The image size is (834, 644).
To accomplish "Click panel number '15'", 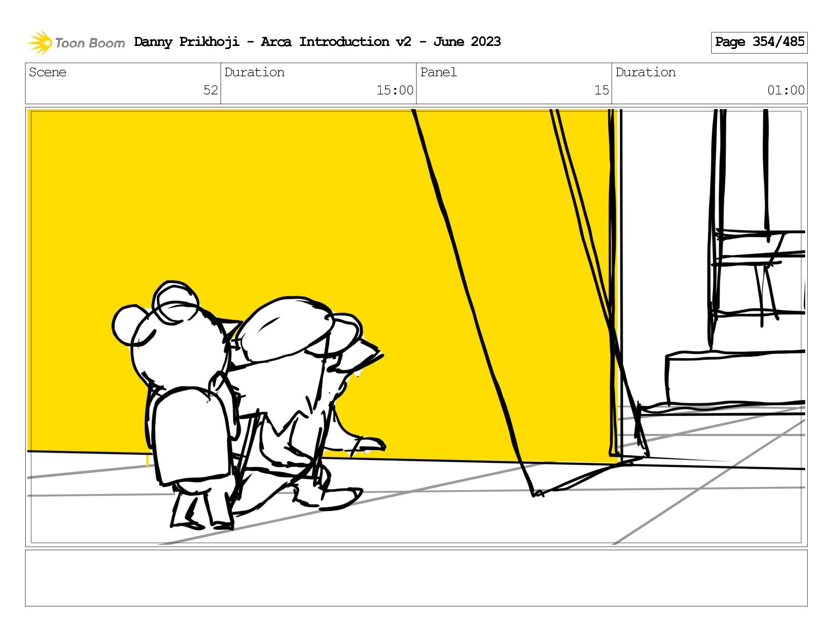I will (x=601, y=90).
